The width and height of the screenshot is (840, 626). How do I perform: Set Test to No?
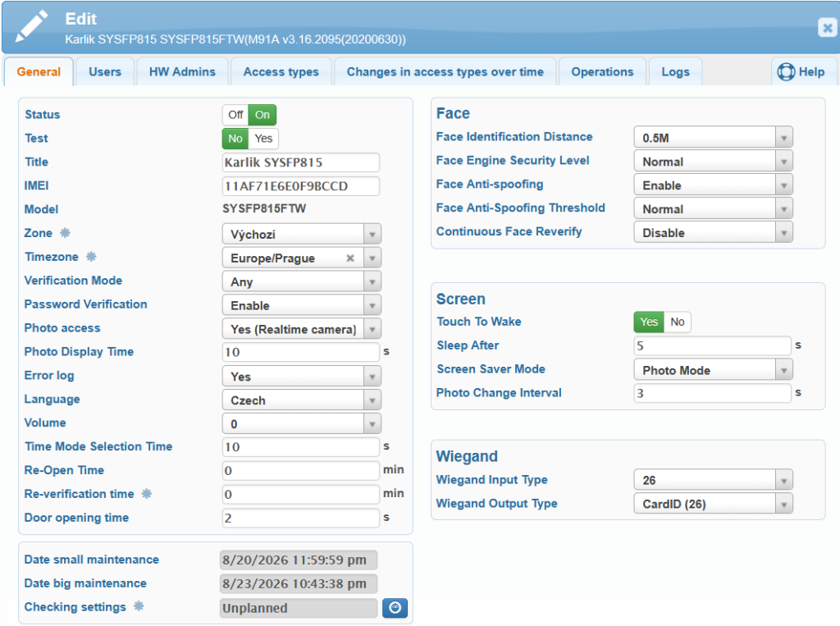click(x=235, y=139)
